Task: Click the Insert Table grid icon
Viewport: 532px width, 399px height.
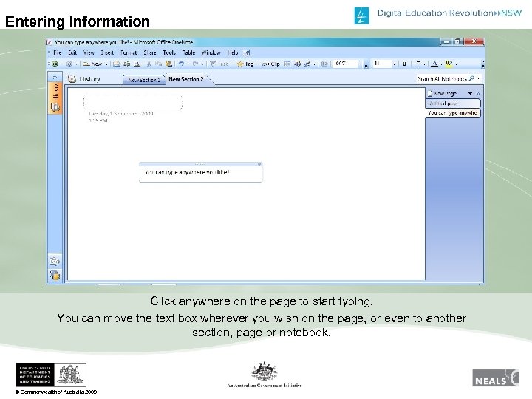Action: [x=287, y=64]
